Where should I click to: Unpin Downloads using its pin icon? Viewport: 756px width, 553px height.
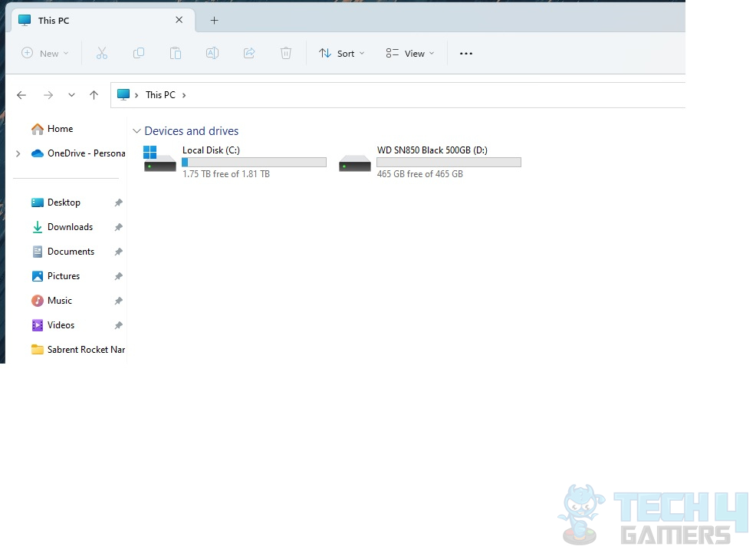tap(118, 228)
